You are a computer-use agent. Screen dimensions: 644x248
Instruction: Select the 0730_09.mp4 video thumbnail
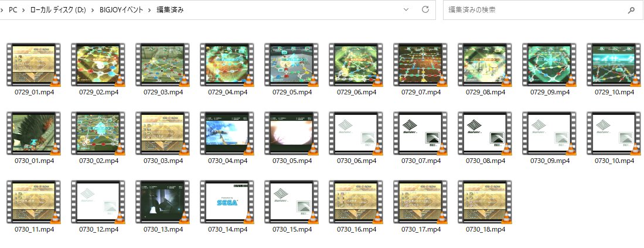tap(550, 134)
